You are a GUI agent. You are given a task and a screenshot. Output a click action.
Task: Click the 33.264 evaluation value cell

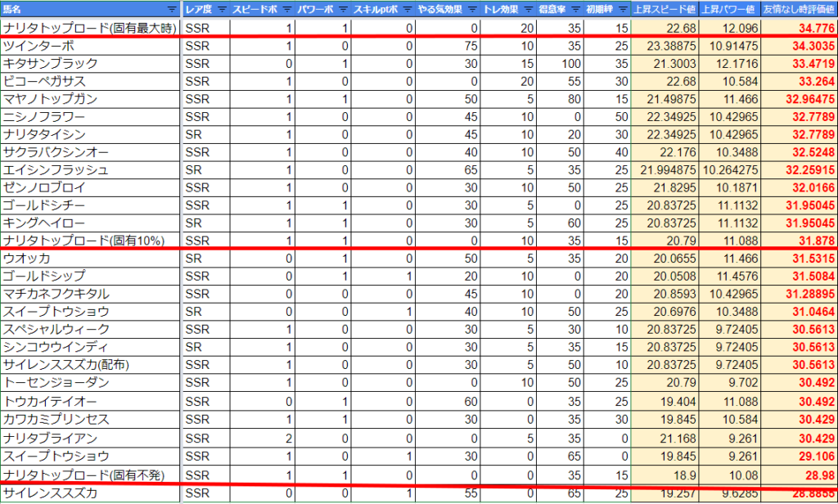tap(799, 81)
